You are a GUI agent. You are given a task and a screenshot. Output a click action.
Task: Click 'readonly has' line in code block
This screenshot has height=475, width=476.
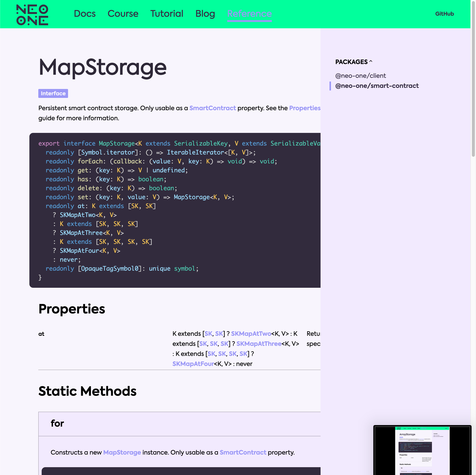click(x=106, y=179)
